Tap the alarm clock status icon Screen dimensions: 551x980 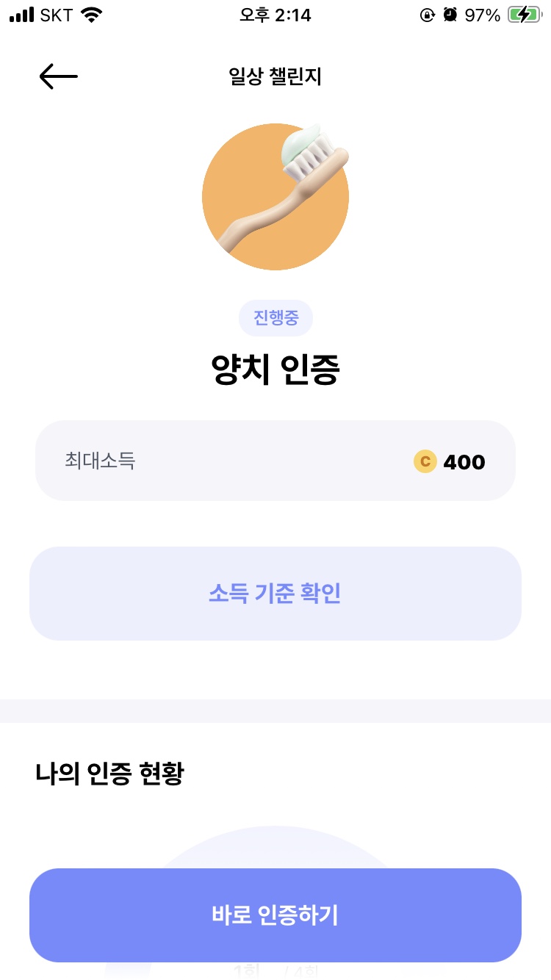click(450, 15)
